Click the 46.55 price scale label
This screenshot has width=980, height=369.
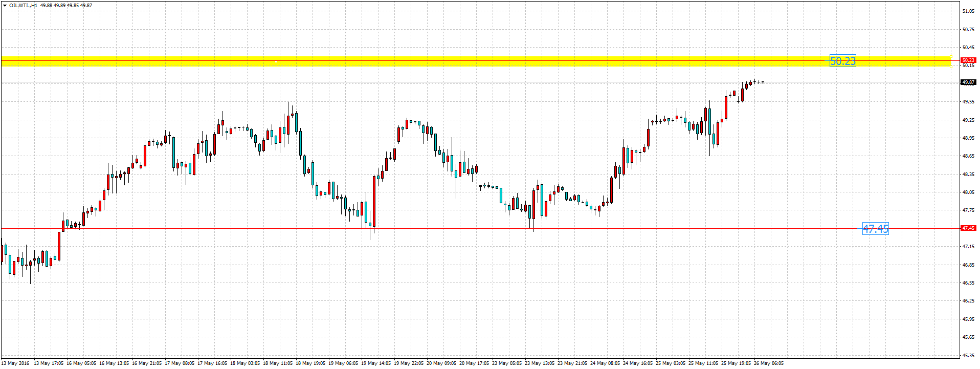(x=968, y=283)
